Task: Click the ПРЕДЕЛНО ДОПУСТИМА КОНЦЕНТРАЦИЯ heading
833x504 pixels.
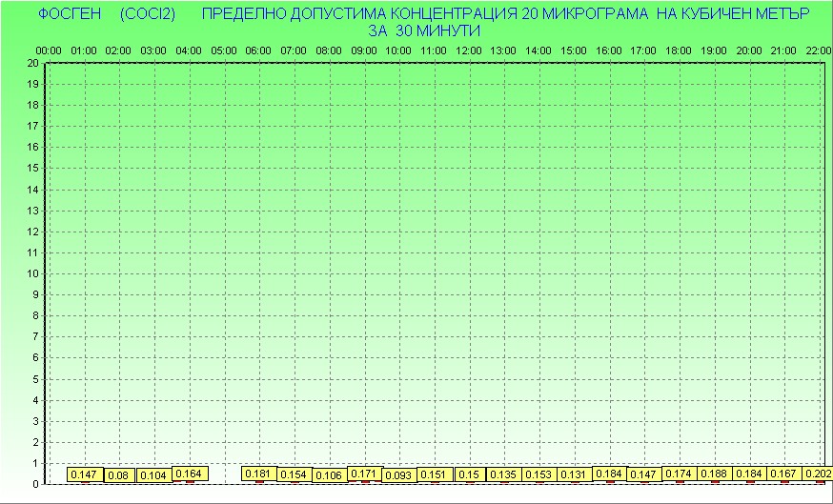Action: (359, 13)
